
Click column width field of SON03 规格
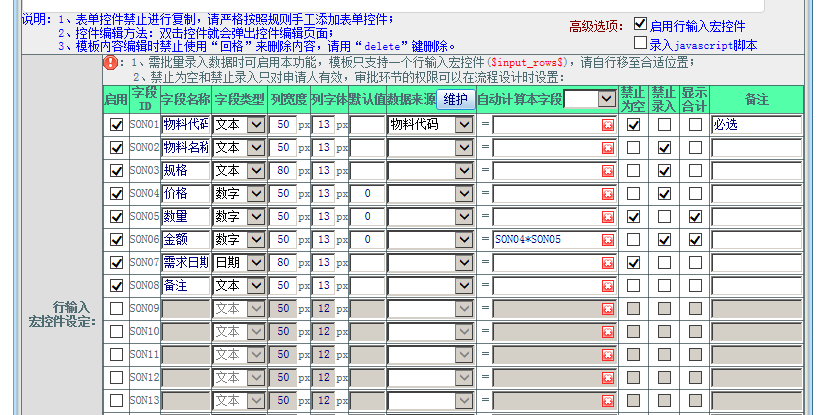pos(284,171)
